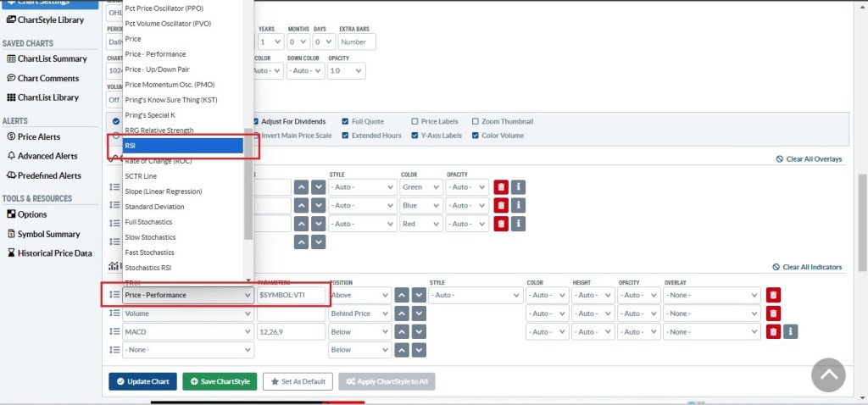Select RSI from the indicator list
The width and height of the screenshot is (868, 405).
tap(183, 146)
